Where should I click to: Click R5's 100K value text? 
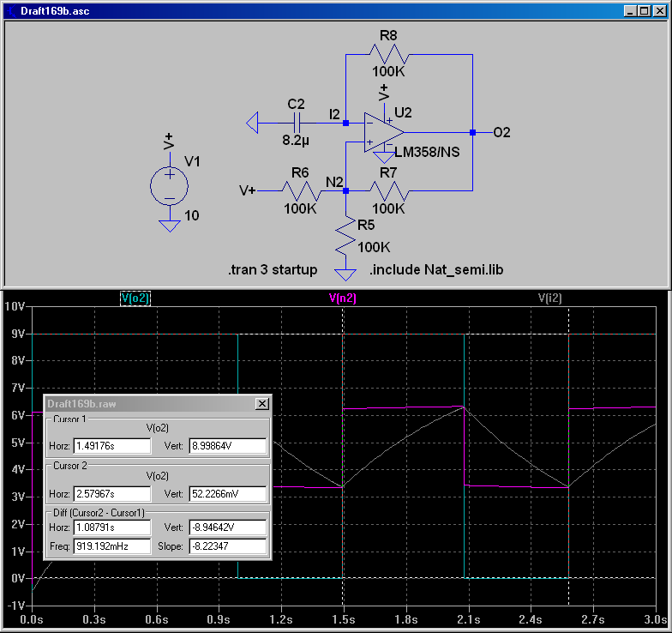tap(374, 247)
